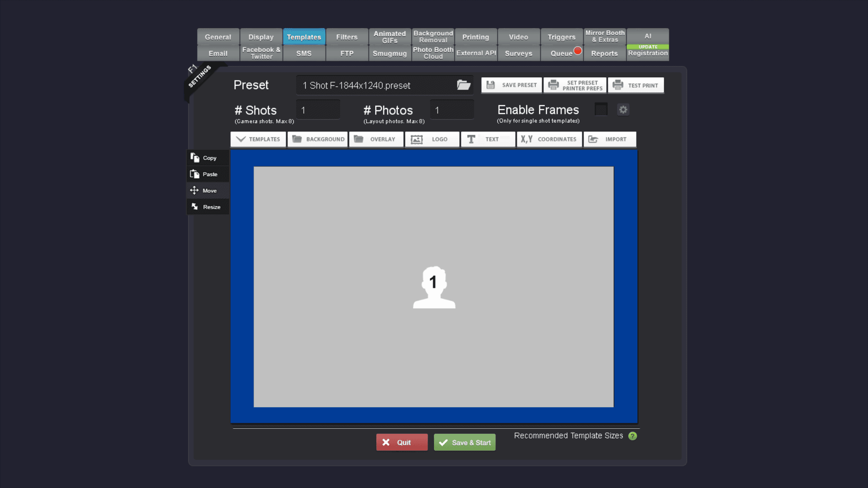Click the Save Preset button
The width and height of the screenshot is (868, 488).
tap(511, 85)
